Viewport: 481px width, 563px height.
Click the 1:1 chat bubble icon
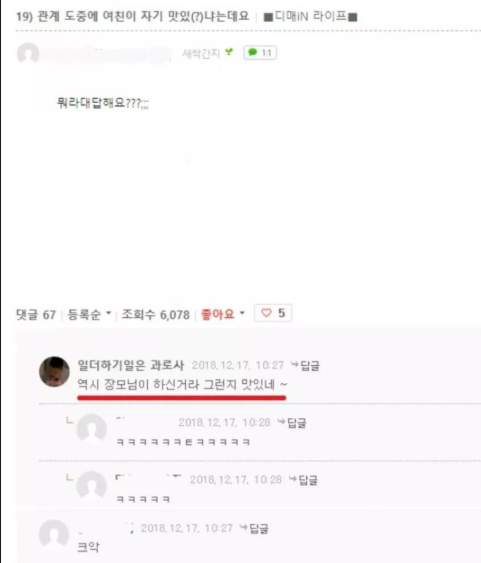pyautogui.click(x=260, y=53)
